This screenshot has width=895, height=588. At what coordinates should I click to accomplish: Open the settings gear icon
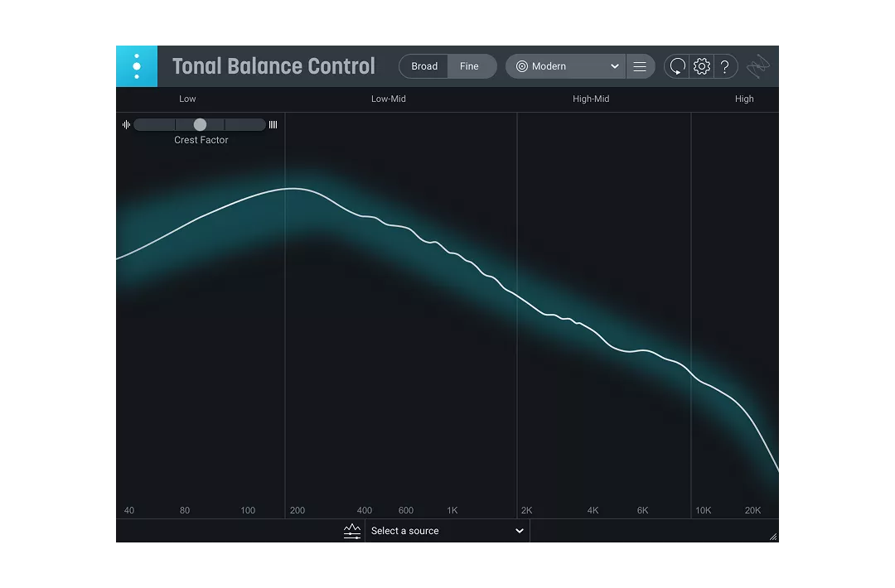point(701,66)
